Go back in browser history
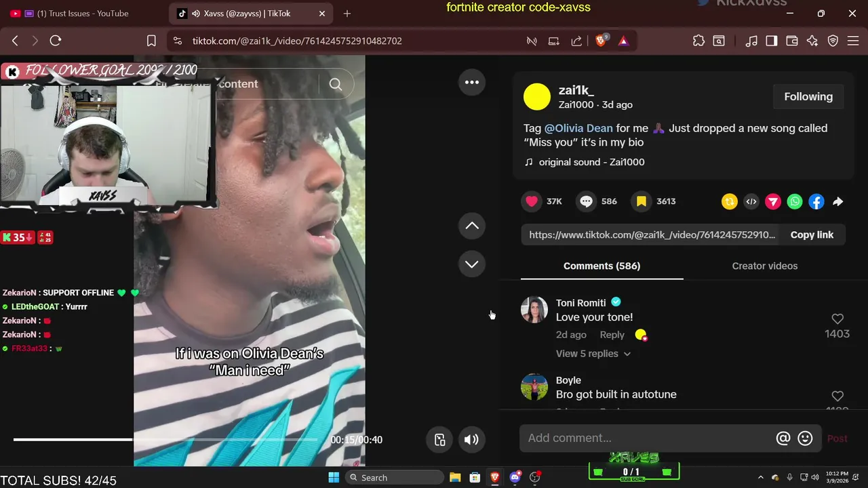This screenshot has width=868, height=488. click(15, 41)
